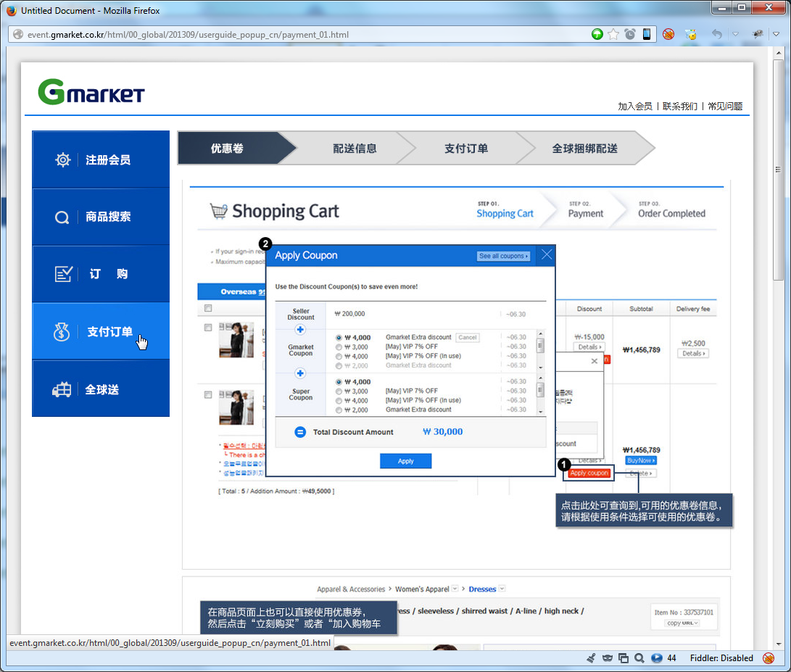
Task: Close the small popup behind the coupon dialog
Action: pyautogui.click(x=595, y=361)
